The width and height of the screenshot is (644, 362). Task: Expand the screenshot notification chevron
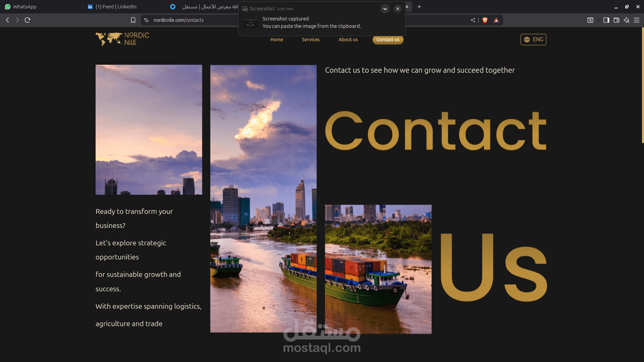point(385,9)
